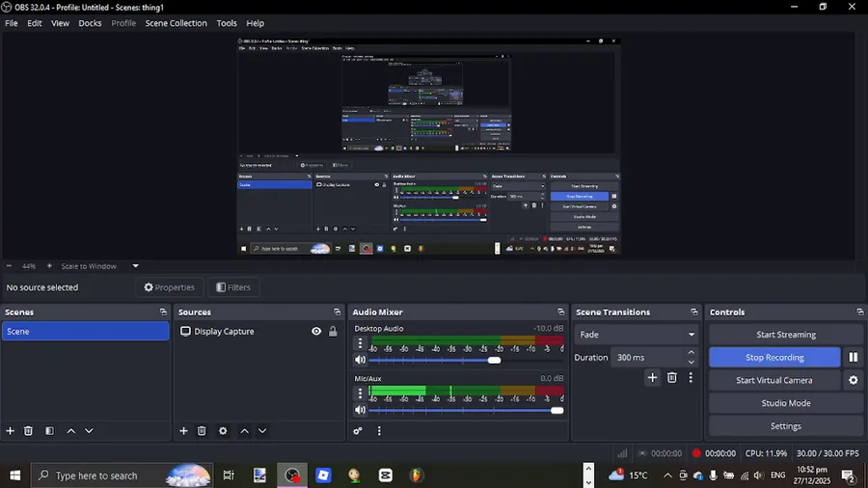Viewport: 868px width, 488px height.
Task: Click the preview canvas thumbnail
Action: tap(429, 146)
